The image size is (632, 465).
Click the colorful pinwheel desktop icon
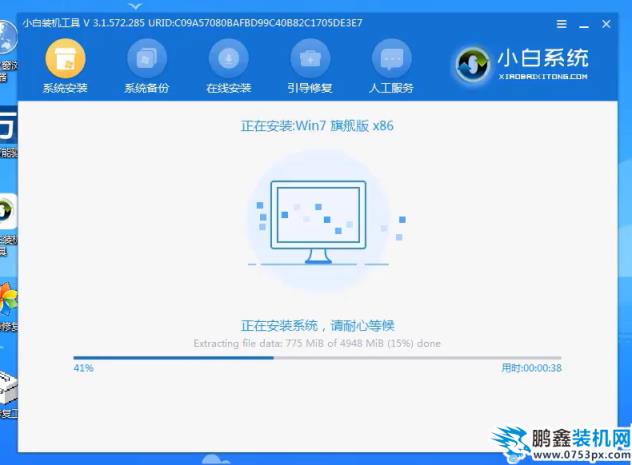[x=8, y=299]
